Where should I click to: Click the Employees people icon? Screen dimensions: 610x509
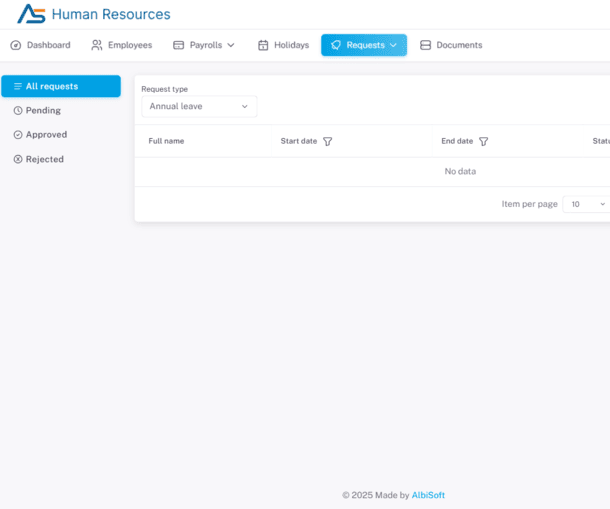click(x=97, y=45)
